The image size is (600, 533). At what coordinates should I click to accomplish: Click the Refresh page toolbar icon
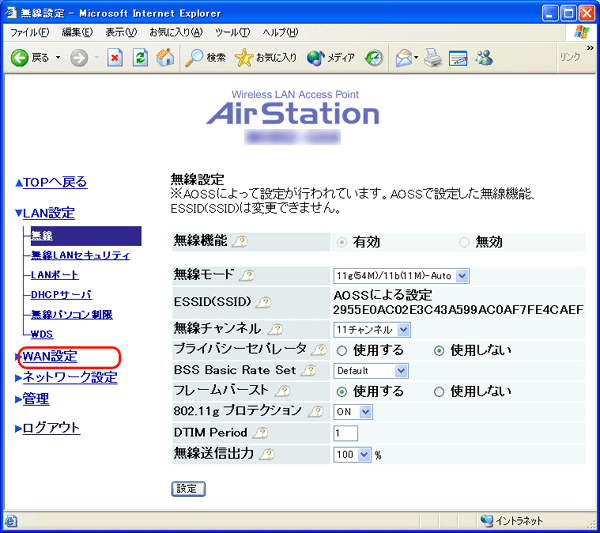140,58
